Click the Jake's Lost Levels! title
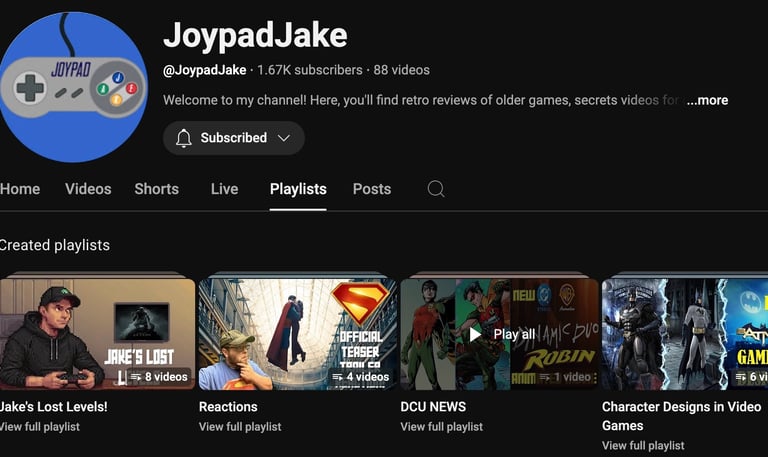The image size is (768, 457). point(53,407)
